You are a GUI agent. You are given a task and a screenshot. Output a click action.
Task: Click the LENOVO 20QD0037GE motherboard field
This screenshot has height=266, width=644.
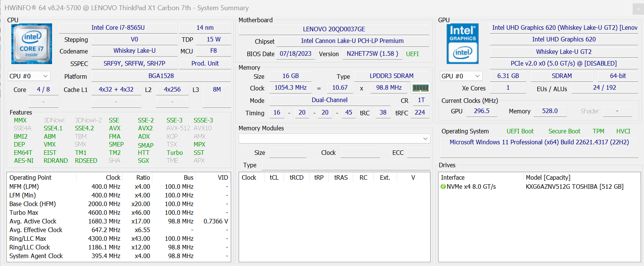[334, 29]
